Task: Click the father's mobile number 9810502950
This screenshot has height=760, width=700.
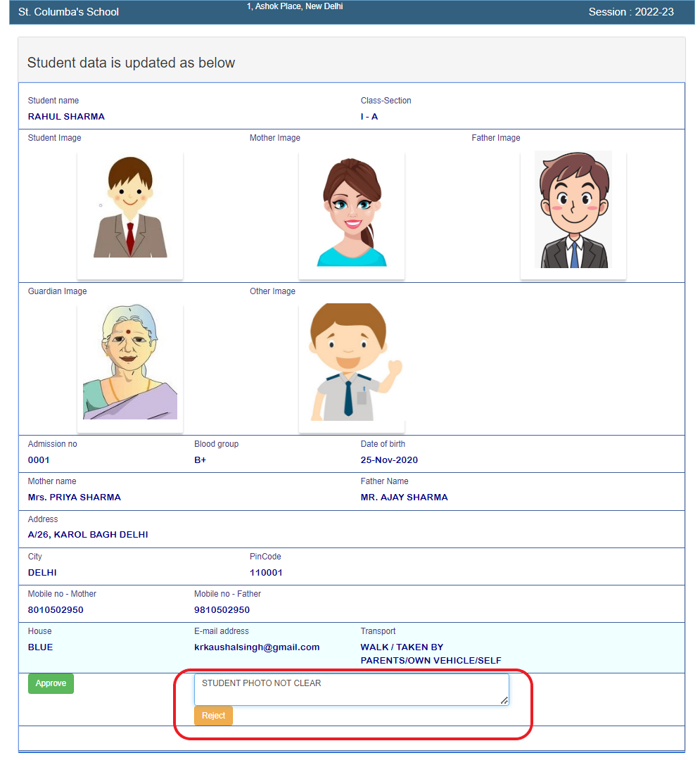Action: click(222, 610)
